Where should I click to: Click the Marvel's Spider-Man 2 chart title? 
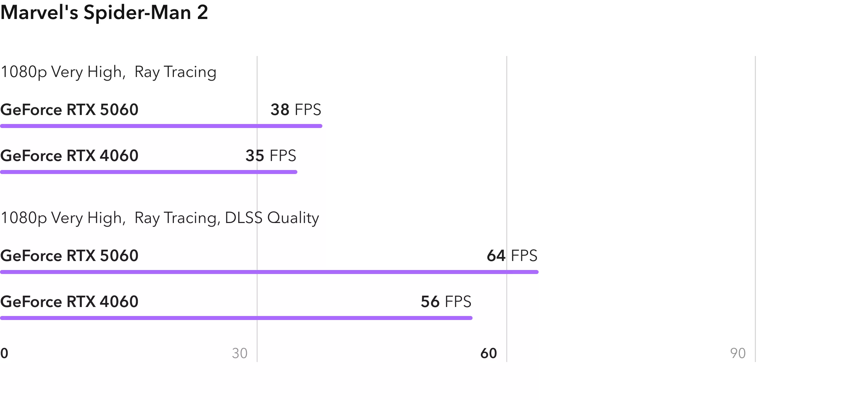(x=104, y=13)
